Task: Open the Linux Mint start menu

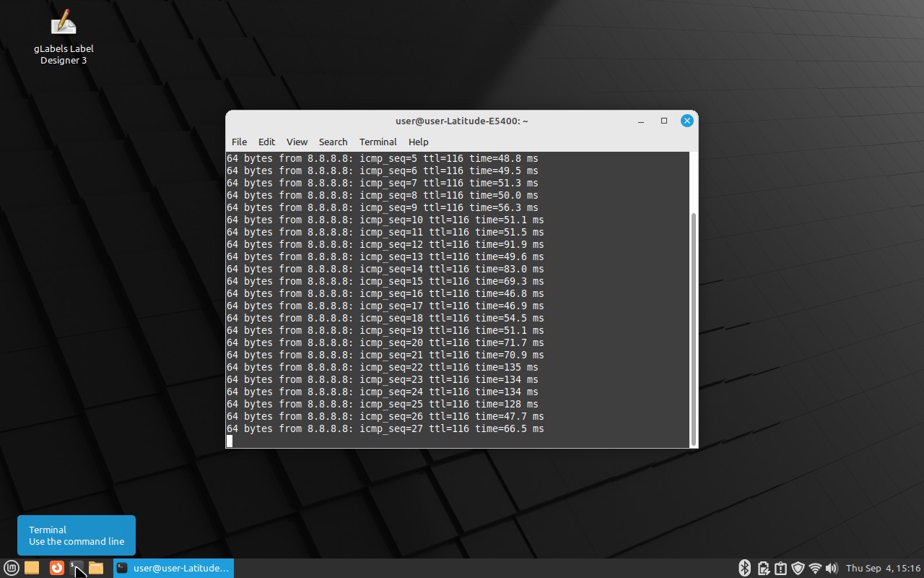Action: (11, 568)
